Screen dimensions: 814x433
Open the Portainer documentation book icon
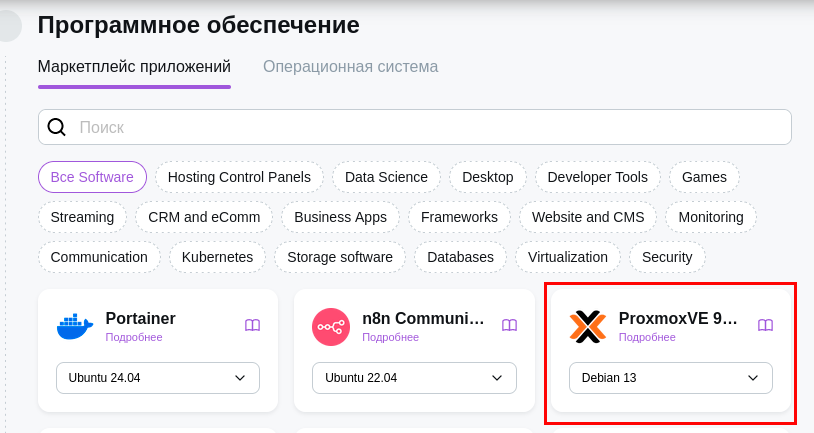click(x=253, y=325)
